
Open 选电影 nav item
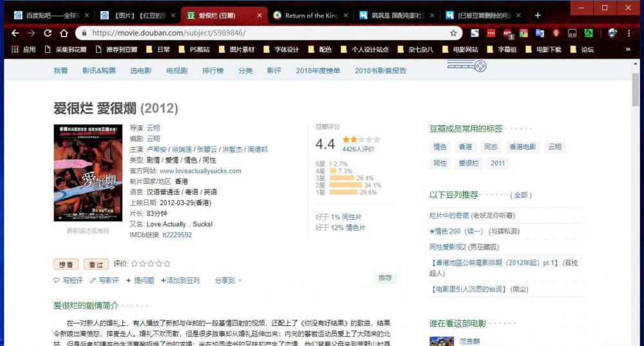(141, 71)
